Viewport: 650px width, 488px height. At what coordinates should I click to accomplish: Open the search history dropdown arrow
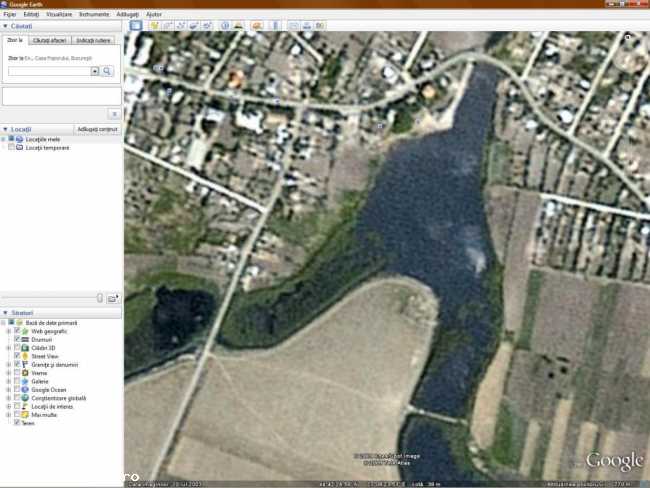95,71
